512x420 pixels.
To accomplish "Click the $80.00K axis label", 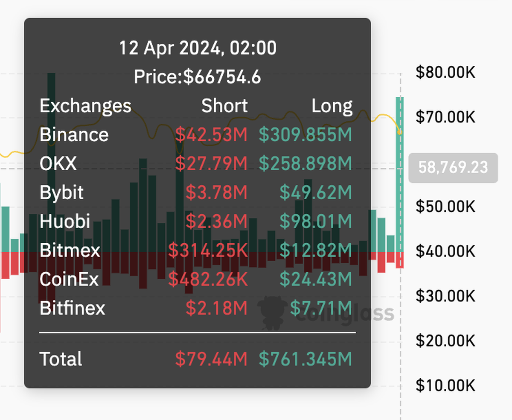I will click(445, 72).
